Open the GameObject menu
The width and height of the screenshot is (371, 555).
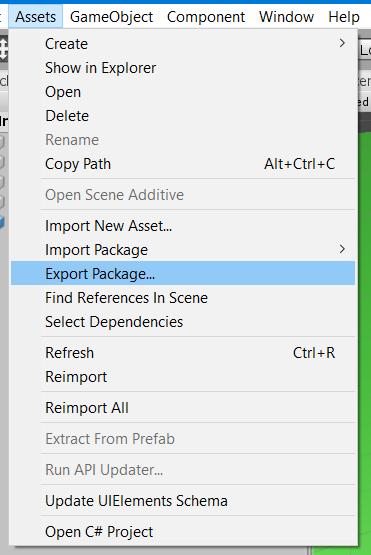pos(112,17)
